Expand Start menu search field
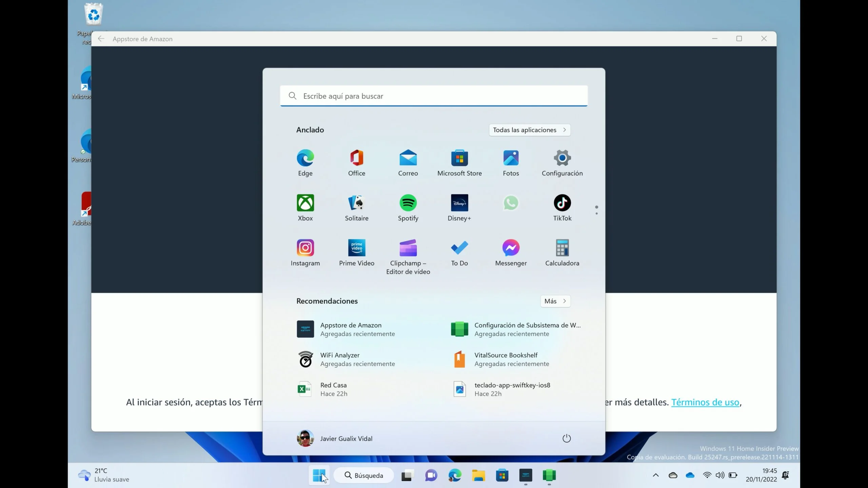 [x=434, y=95]
